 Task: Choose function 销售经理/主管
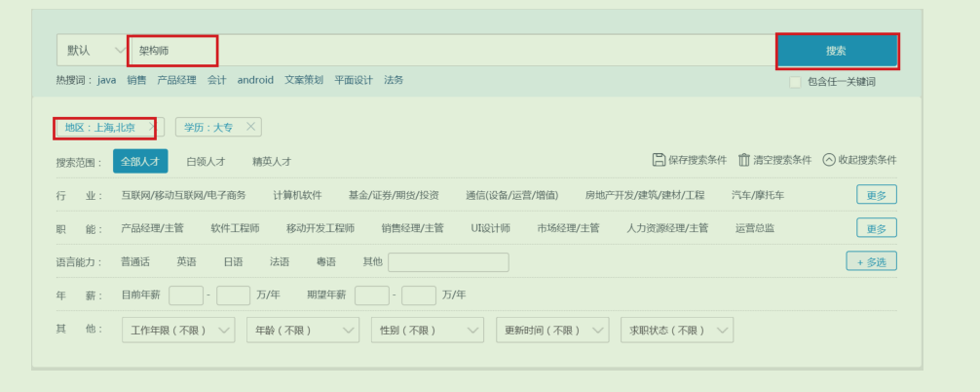tap(412, 228)
